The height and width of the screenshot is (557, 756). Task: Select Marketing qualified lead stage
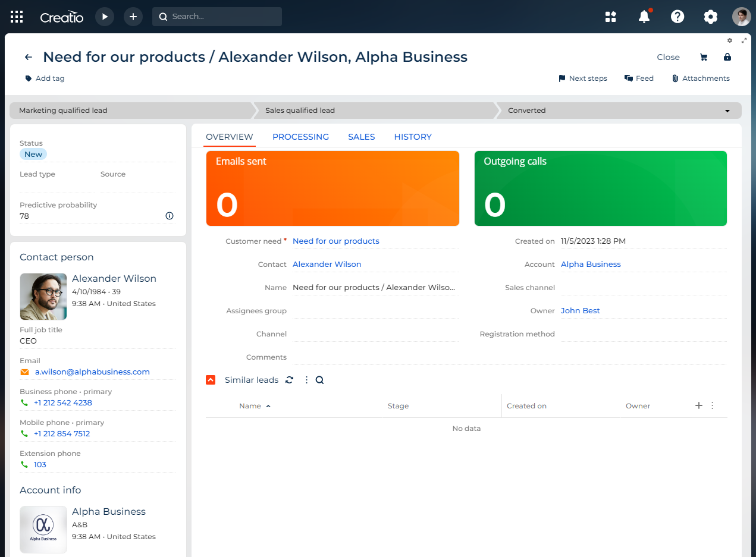coord(131,111)
